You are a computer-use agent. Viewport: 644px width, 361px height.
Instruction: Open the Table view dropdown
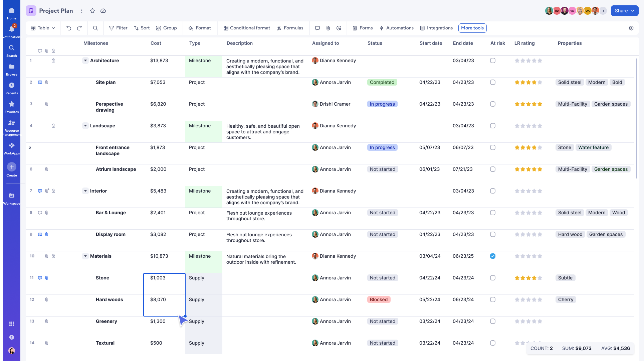(x=43, y=28)
